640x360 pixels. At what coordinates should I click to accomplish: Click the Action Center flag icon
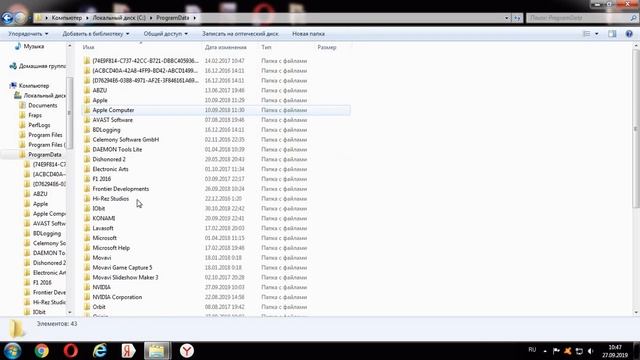(x=556, y=351)
